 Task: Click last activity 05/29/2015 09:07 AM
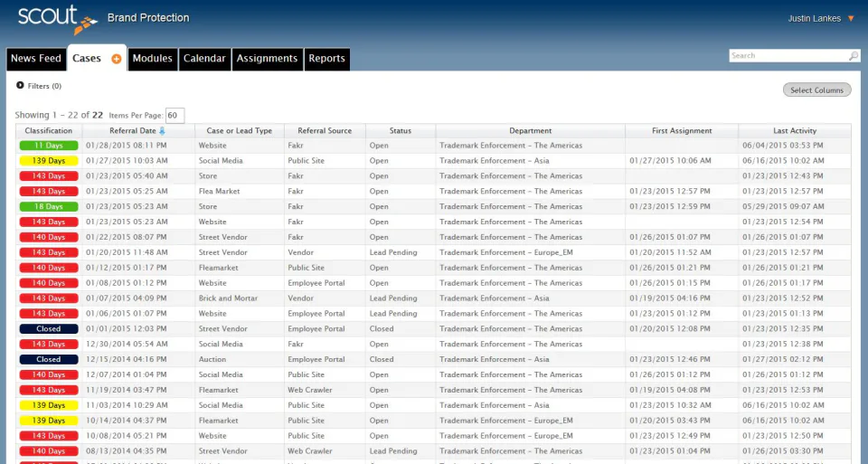point(783,206)
